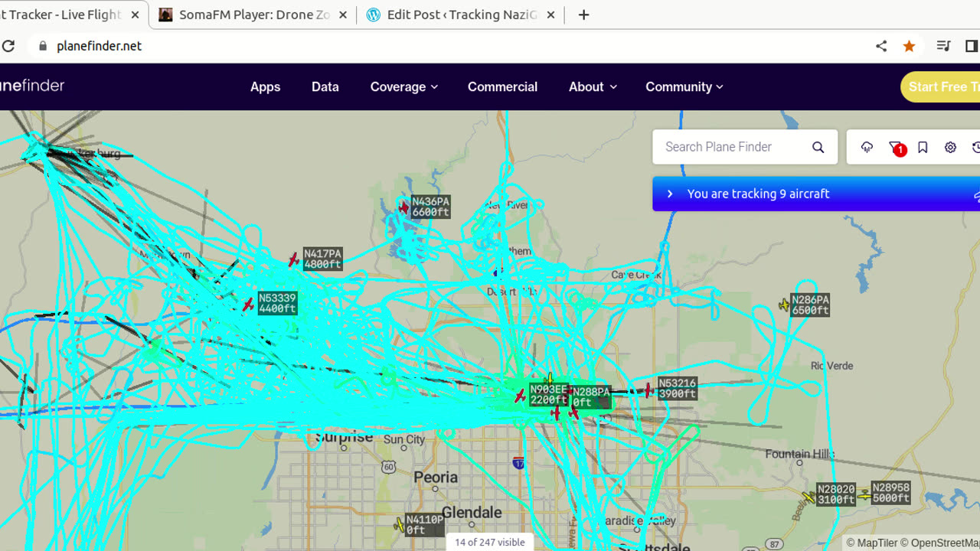
Task: Click the N436PA 6600ft label
Action: click(430, 207)
